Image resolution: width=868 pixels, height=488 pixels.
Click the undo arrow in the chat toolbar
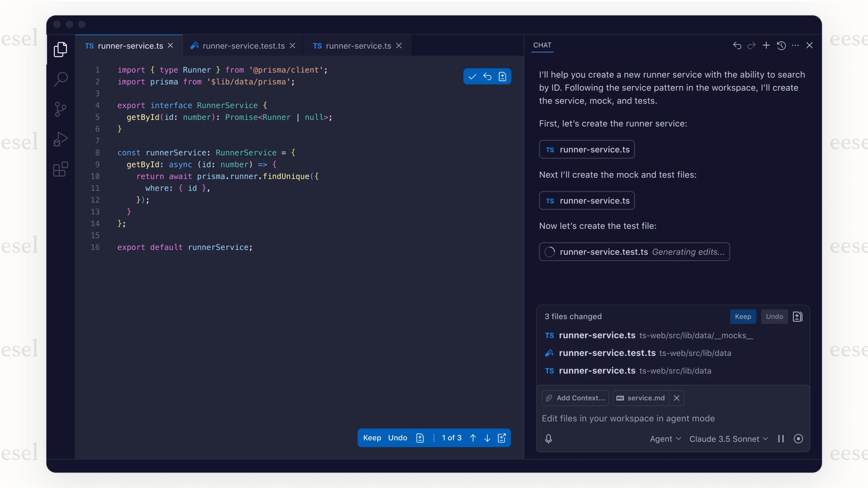[737, 45]
